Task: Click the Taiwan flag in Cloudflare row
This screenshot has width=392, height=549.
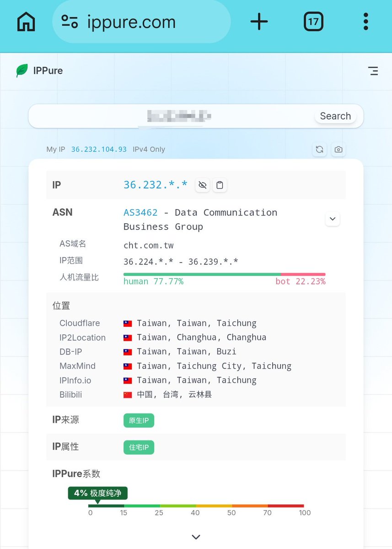Action: pos(128,323)
